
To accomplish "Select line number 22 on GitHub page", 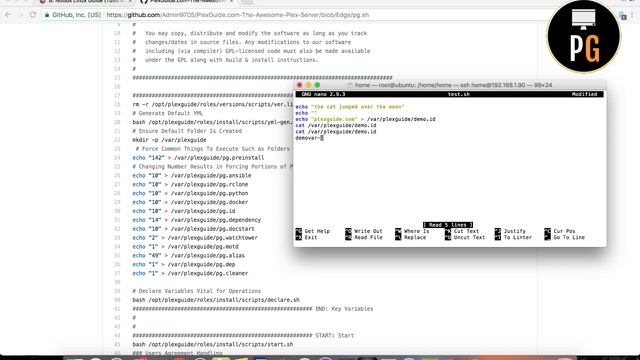I will point(117,140).
